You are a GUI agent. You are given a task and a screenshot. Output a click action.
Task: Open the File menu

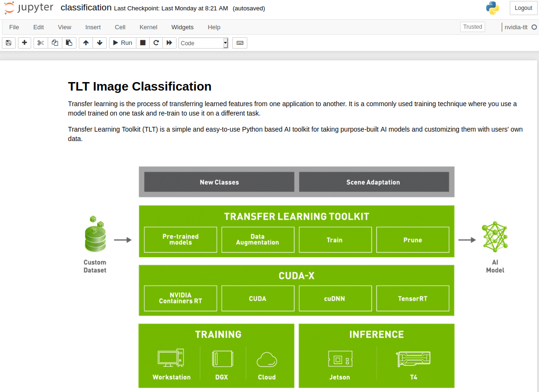(x=14, y=27)
